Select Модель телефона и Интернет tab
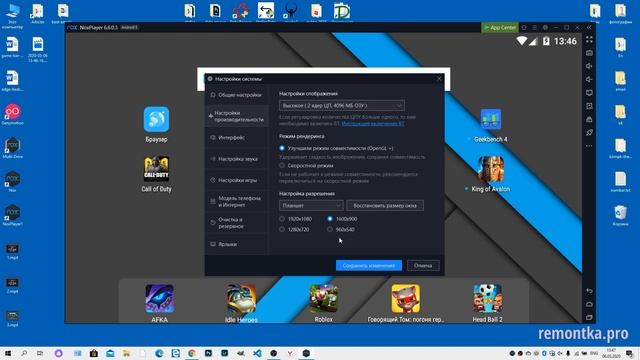The width and height of the screenshot is (640, 360). click(237, 201)
